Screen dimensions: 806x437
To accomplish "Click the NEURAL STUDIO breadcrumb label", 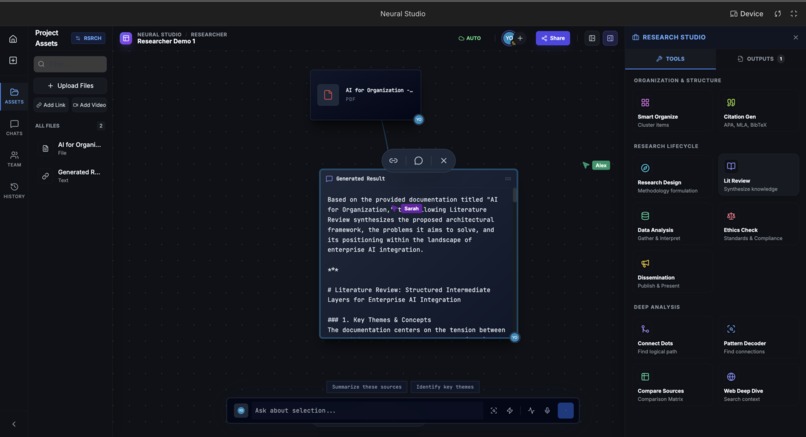I will (x=159, y=34).
